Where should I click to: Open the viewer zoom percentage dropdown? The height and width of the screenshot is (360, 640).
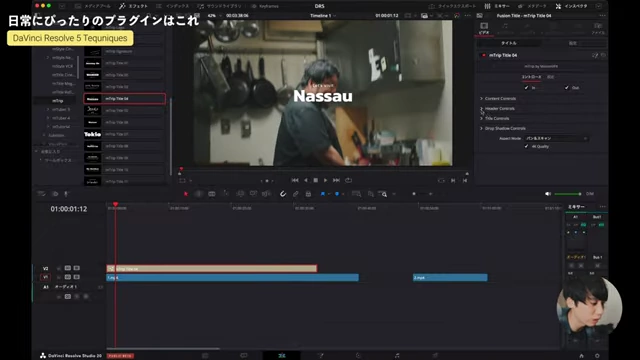click(213, 16)
